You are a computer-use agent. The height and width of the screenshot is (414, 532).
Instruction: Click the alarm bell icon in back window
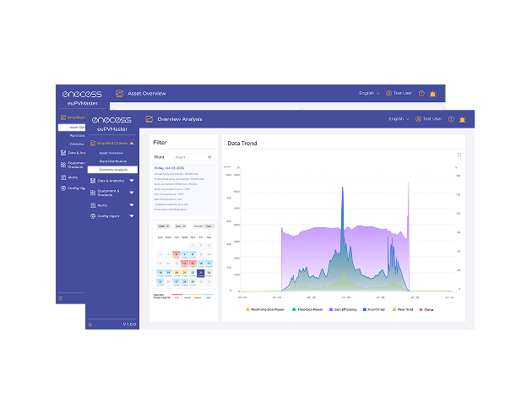433,93
